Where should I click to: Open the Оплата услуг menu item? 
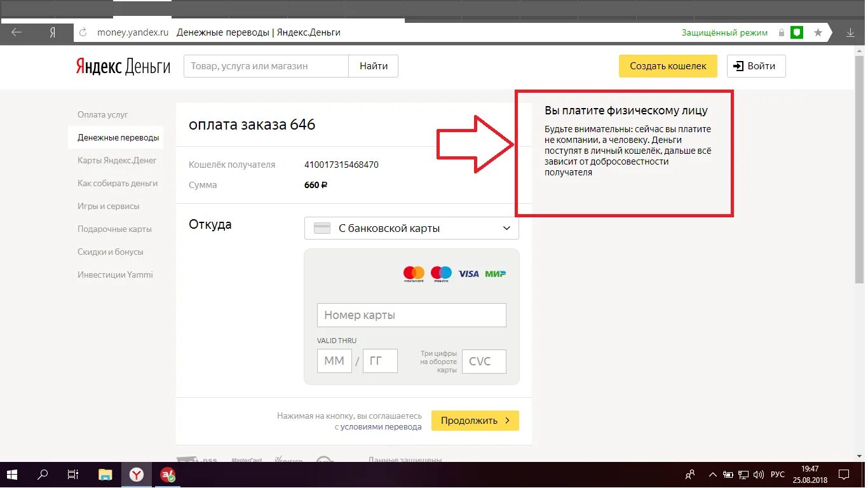[x=103, y=114]
